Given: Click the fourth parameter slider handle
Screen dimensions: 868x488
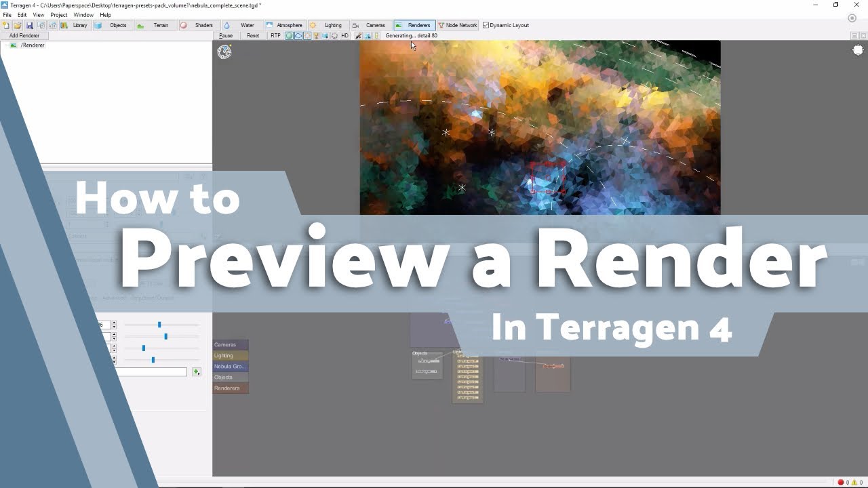Looking at the screenshot, I should (x=153, y=359).
